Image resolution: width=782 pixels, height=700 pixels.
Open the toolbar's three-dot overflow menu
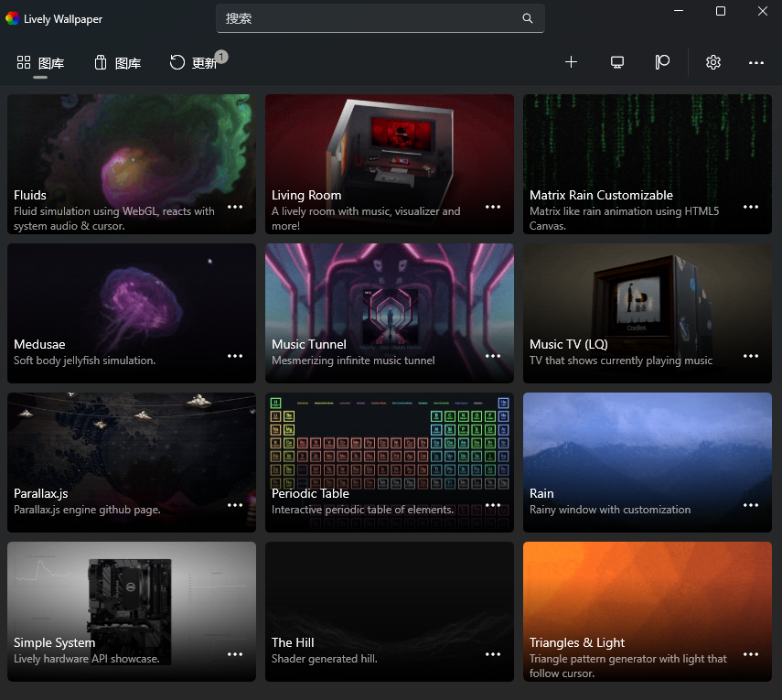tap(755, 62)
